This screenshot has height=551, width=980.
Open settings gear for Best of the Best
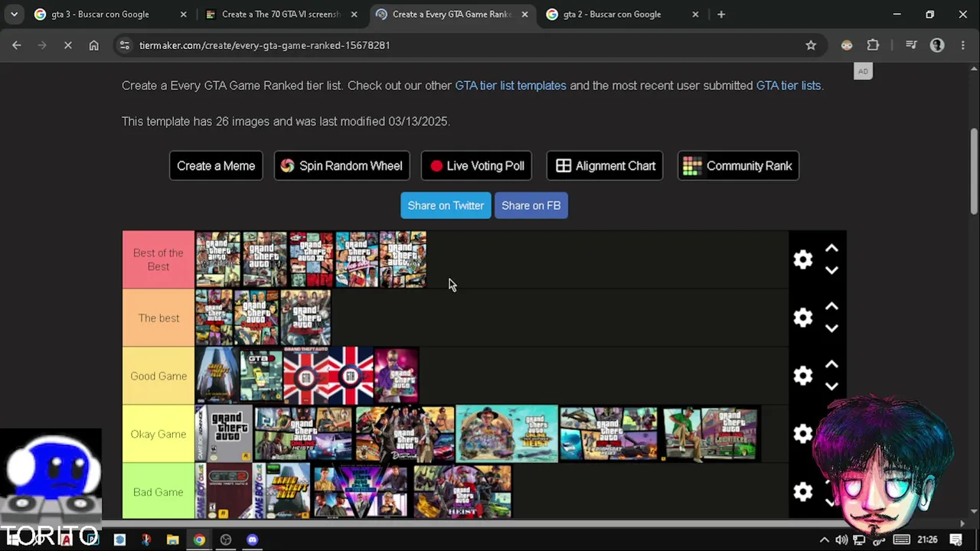(802, 259)
